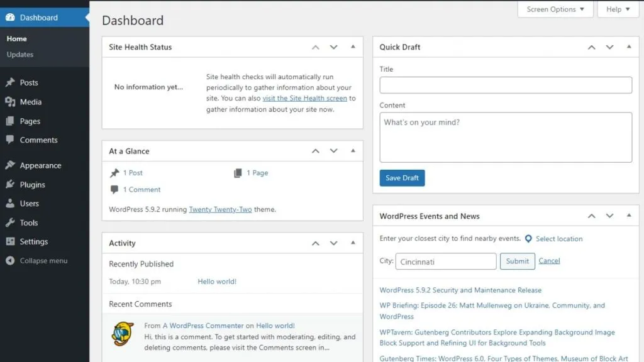Click the City field containing Cincinnati
The width and height of the screenshot is (644, 362).
point(446,261)
